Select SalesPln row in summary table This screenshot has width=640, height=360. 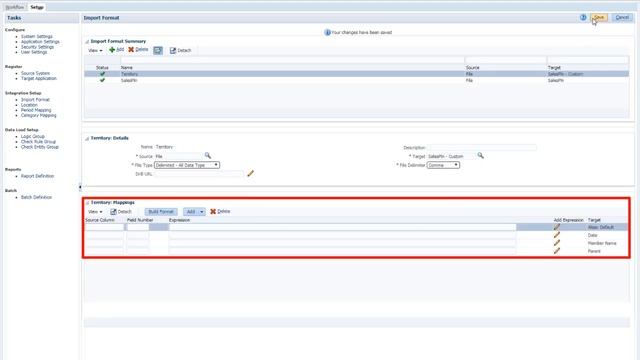coord(356,80)
